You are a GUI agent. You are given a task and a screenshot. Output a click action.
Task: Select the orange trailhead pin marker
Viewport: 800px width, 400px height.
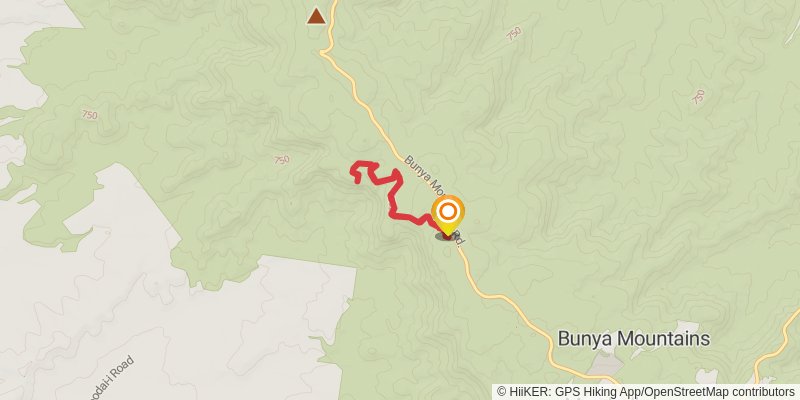[x=447, y=215]
